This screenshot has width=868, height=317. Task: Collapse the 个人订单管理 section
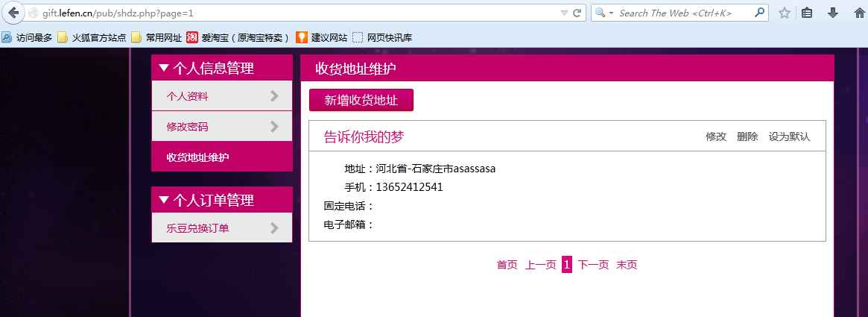point(221,199)
